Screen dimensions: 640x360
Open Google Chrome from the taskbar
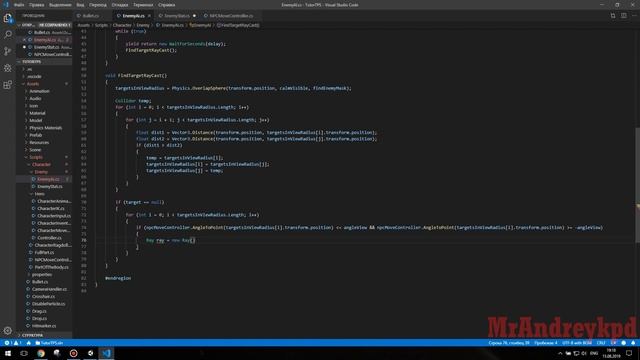click(x=41, y=353)
